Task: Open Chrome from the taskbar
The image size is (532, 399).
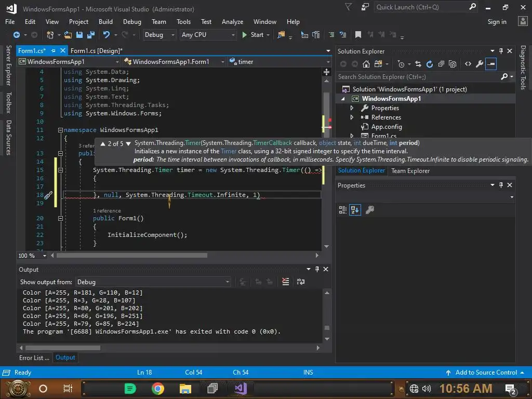Action: (158, 389)
